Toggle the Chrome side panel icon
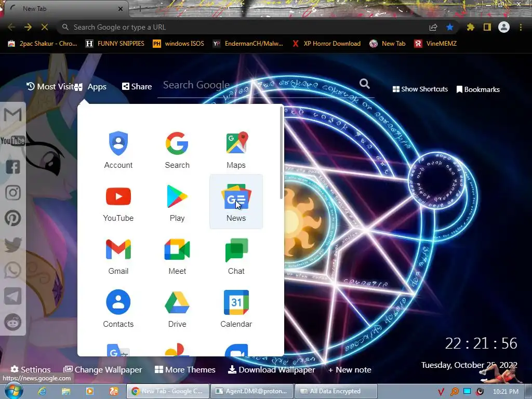The height and width of the screenshot is (399, 532). [487, 27]
